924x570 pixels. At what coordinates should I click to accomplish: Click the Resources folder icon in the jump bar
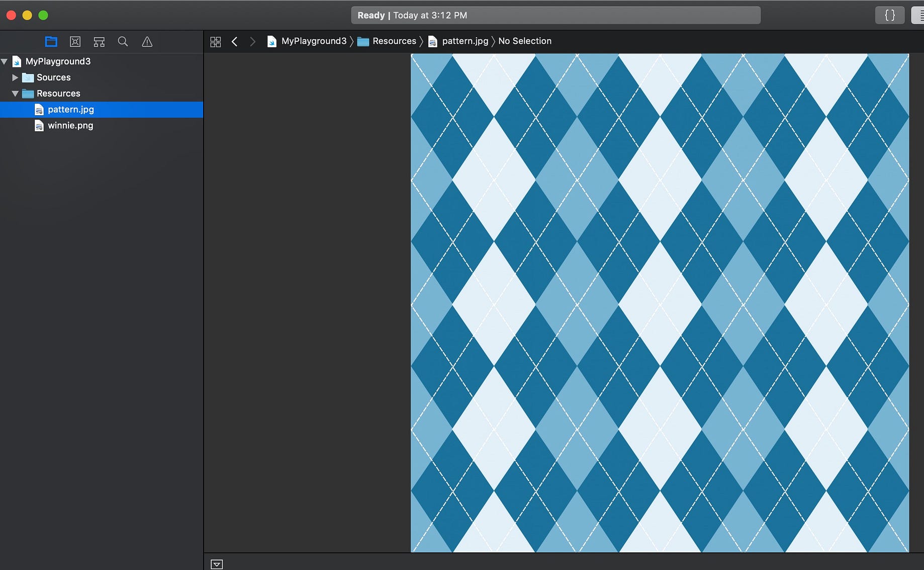tap(363, 41)
